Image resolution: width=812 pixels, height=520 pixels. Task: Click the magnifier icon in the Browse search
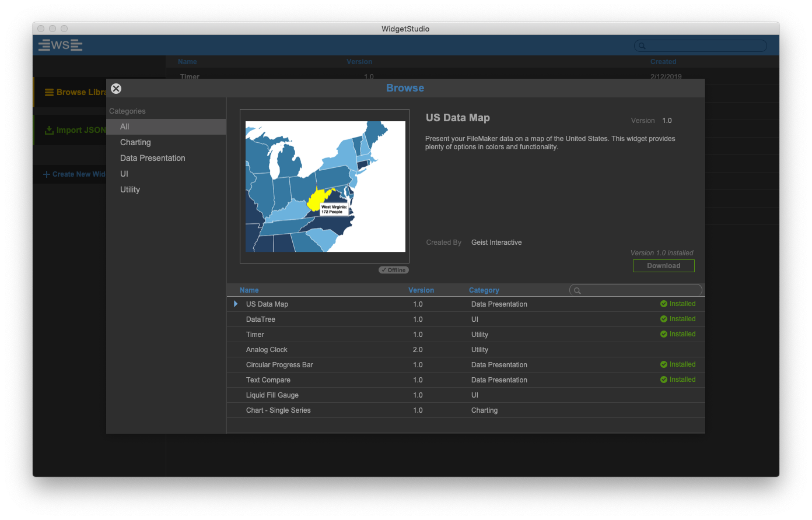click(x=577, y=290)
